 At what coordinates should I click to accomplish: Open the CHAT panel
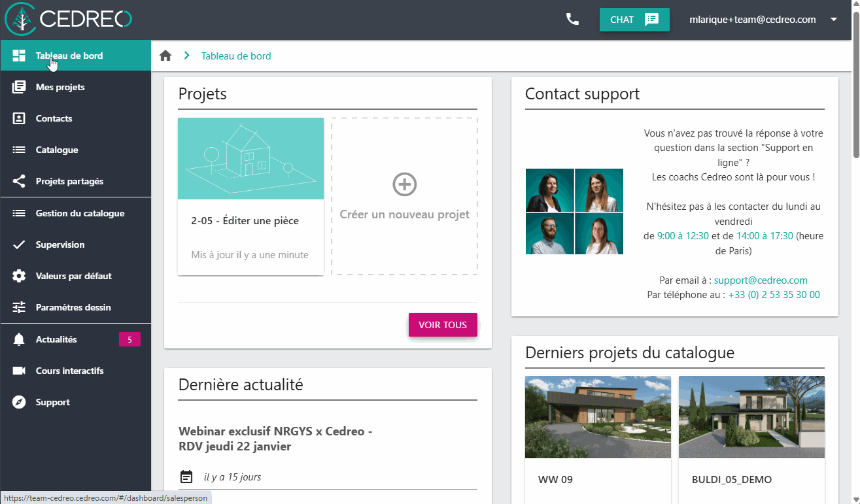pos(634,20)
